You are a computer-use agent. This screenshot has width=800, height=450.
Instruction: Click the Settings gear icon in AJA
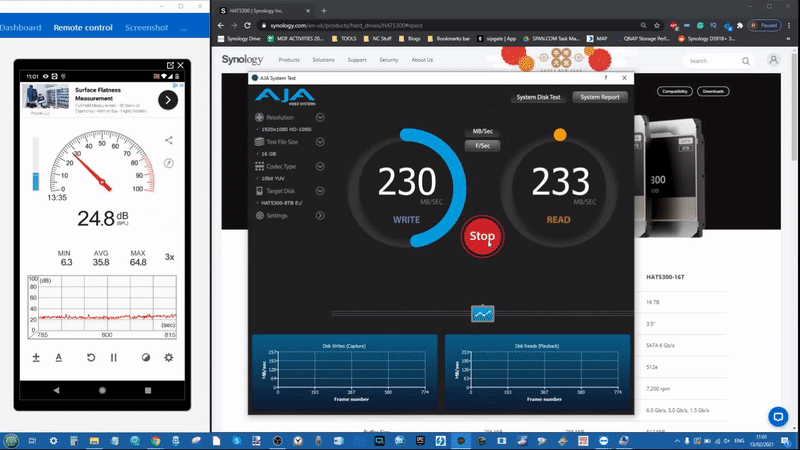pyautogui.click(x=259, y=215)
